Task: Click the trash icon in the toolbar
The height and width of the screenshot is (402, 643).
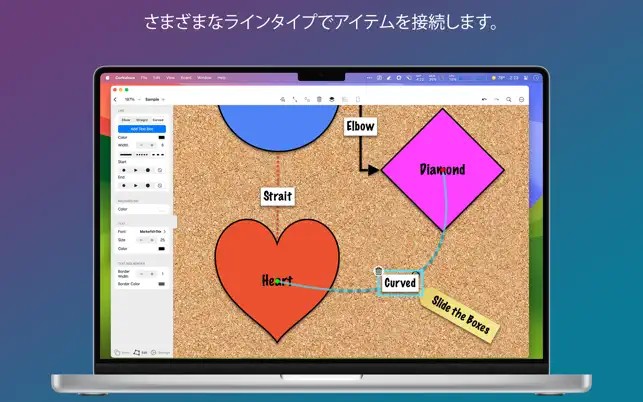Action: [x=319, y=99]
